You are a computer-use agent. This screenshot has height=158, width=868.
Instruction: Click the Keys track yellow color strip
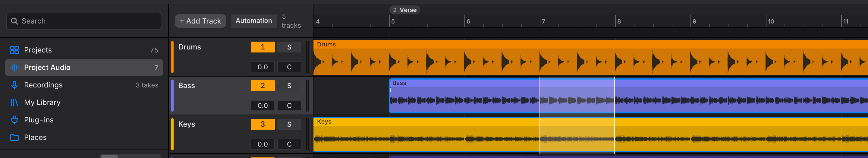[172, 134]
